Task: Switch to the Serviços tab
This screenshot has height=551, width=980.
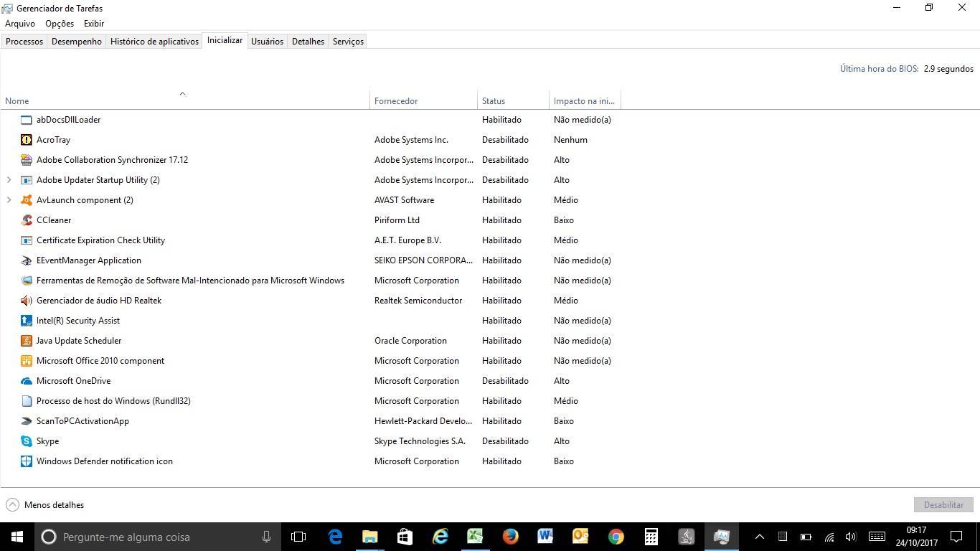Action: pyautogui.click(x=348, y=42)
